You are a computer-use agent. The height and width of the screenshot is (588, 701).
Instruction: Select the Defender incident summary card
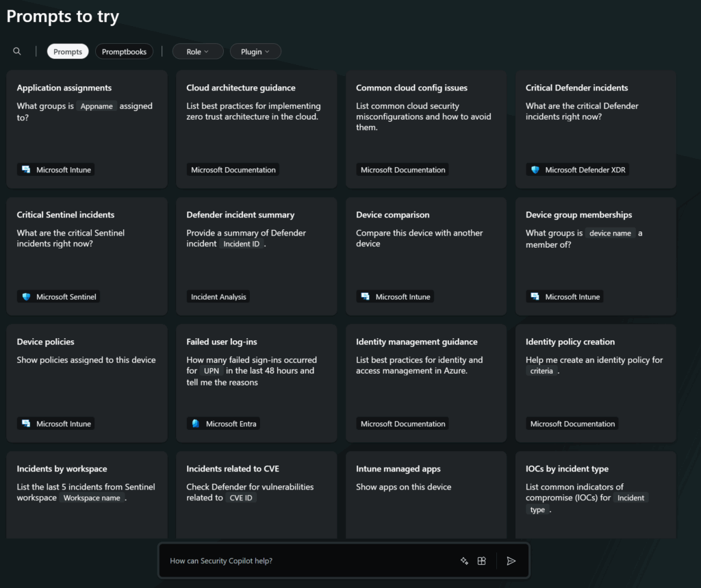pos(256,256)
